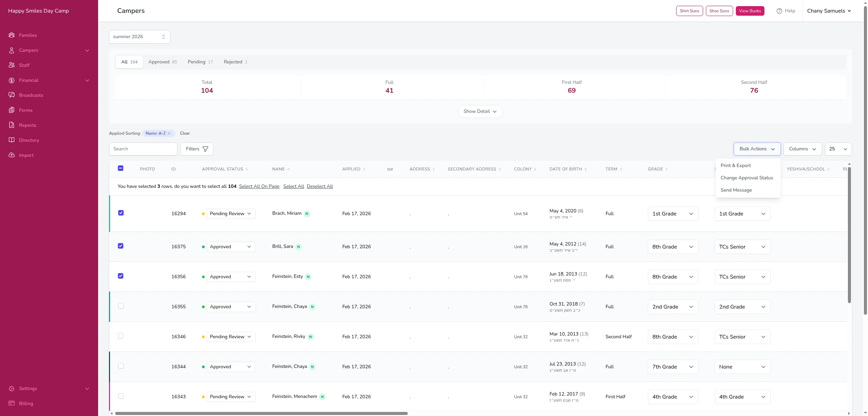
Task: Toggle the header select-all checkbox
Action: 121,168
